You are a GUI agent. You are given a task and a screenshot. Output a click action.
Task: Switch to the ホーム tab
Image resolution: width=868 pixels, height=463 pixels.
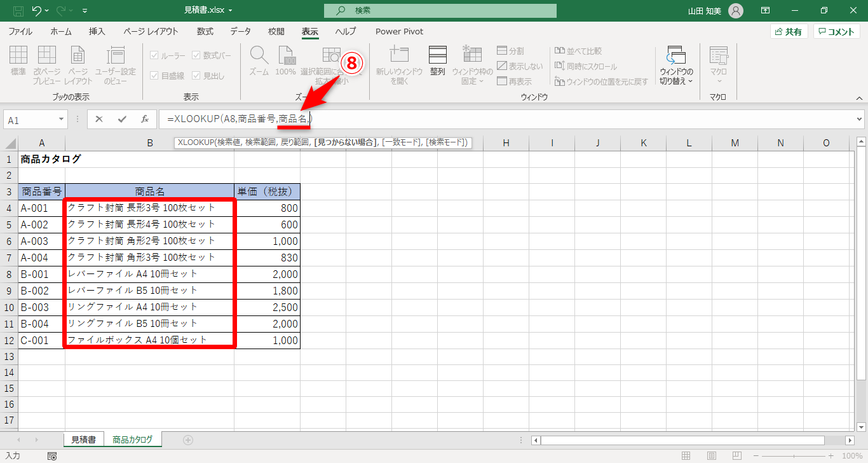click(x=61, y=31)
